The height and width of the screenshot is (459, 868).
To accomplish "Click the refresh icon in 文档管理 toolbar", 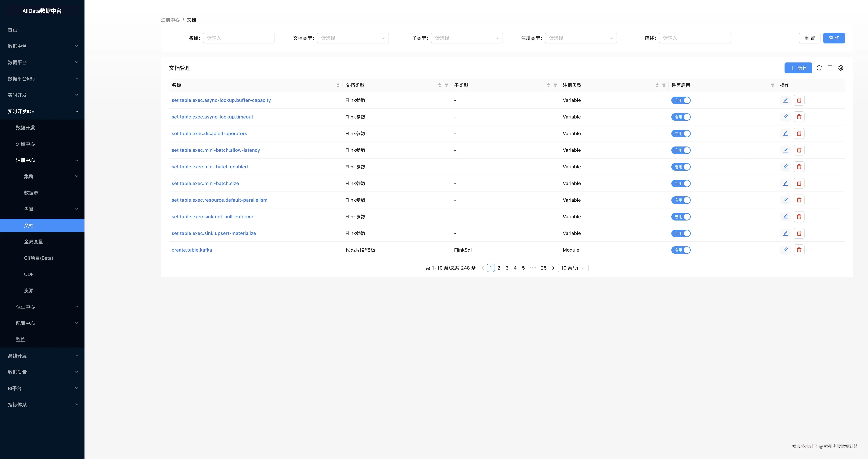I will click(x=819, y=68).
